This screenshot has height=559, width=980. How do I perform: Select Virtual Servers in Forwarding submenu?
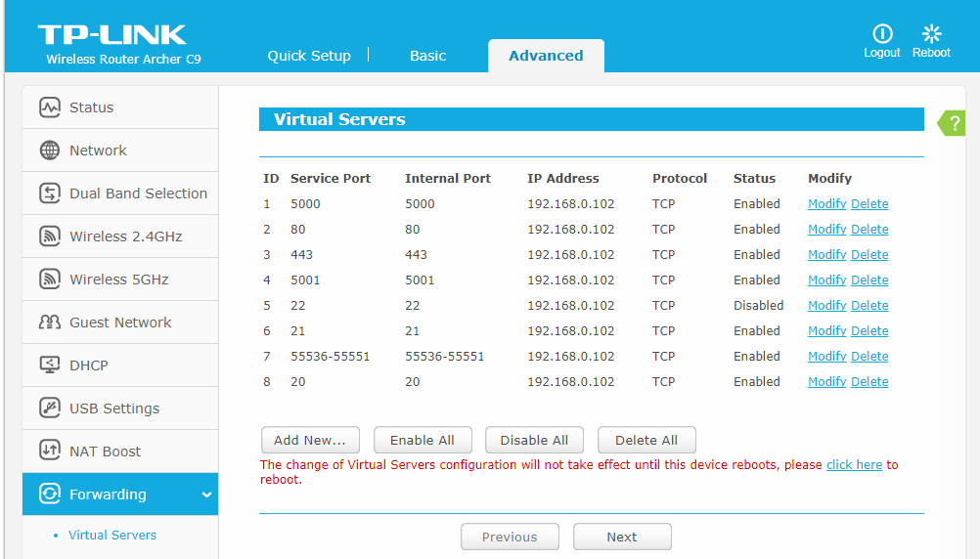click(112, 536)
